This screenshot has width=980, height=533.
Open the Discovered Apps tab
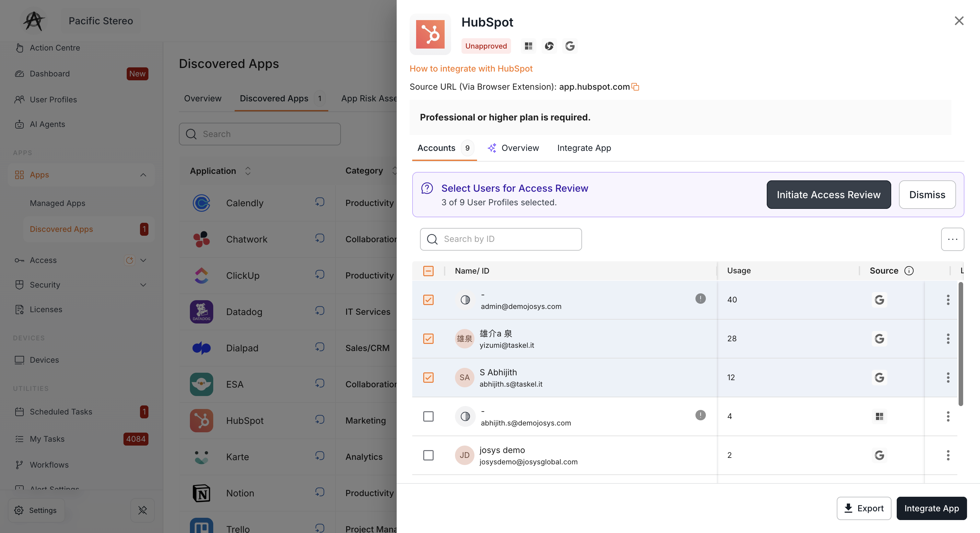coord(282,98)
